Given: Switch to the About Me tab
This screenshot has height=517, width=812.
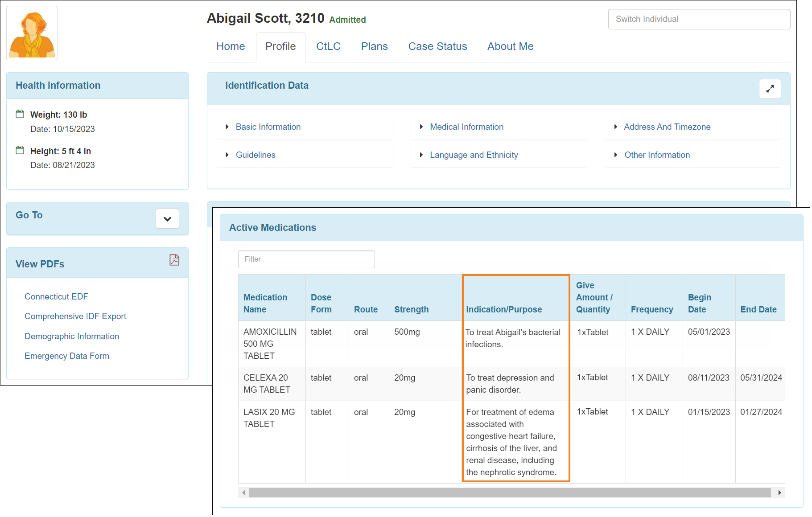Looking at the screenshot, I should coord(510,46).
